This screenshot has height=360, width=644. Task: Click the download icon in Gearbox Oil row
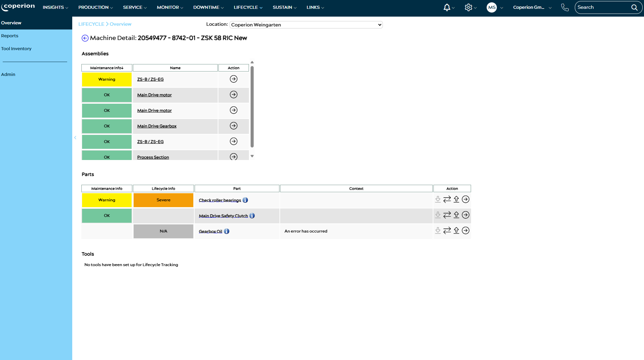point(438,231)
